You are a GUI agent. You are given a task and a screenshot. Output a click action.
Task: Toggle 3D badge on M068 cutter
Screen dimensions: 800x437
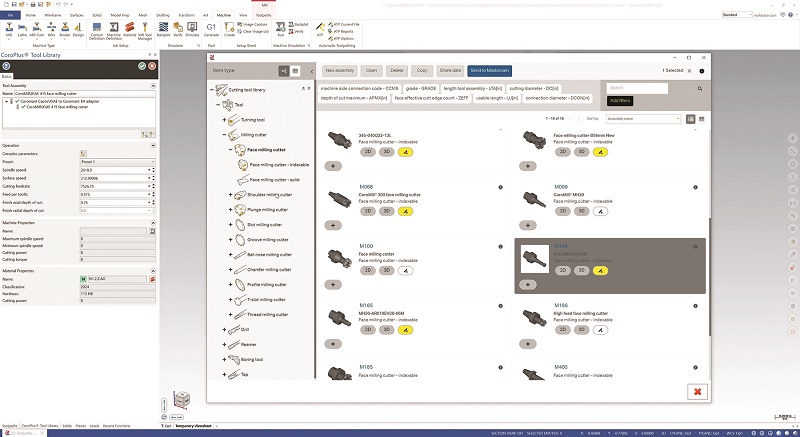[x=386, y=212]
